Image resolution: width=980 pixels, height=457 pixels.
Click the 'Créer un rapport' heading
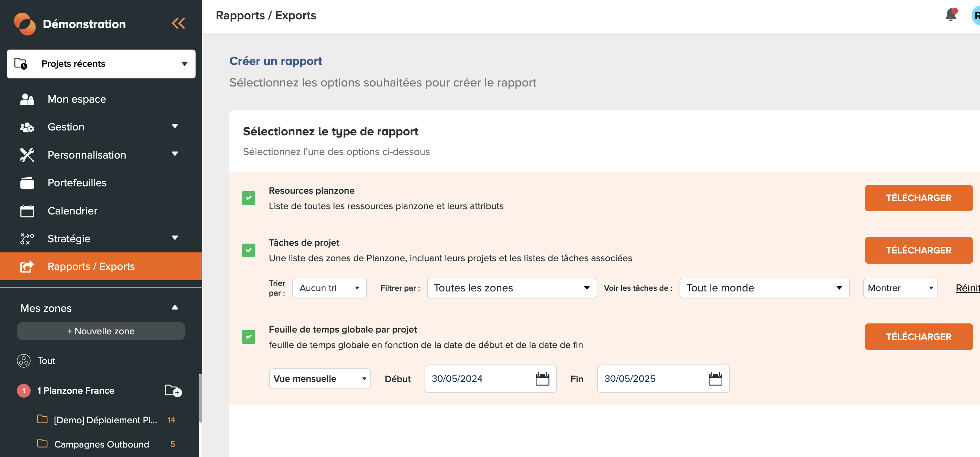point(275,61)
